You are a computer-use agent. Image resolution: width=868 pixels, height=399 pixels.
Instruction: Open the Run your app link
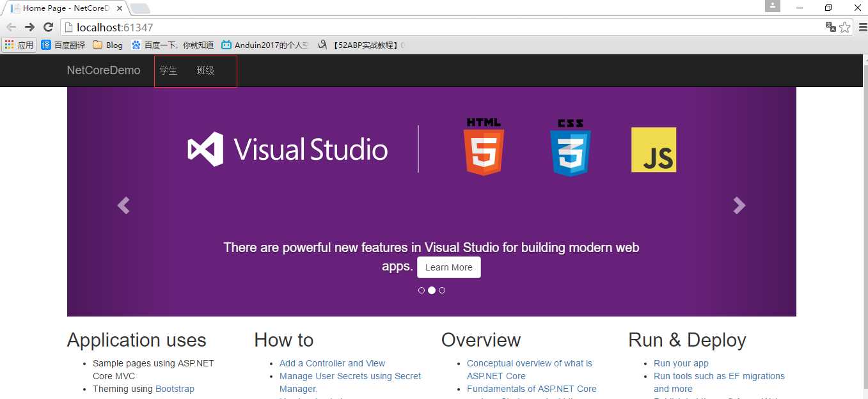(x=681, y=363)
